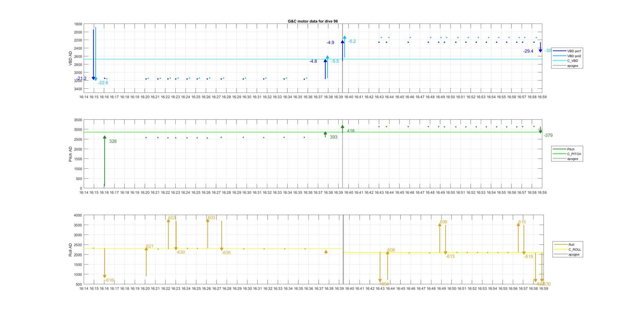Select the '-616' roll data label

[109, 280]
